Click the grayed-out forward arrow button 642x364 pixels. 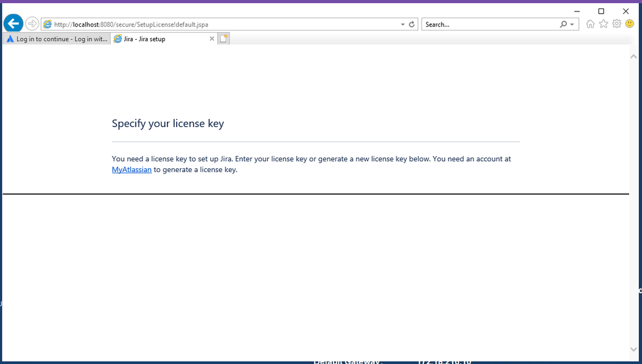coord(32,24)
